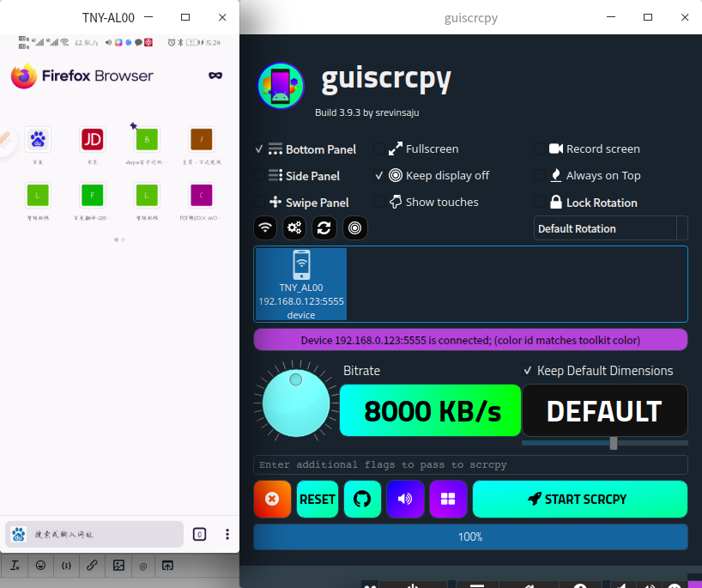Click the 100% progress bar

pyautogui.click(x=470, y=536)
